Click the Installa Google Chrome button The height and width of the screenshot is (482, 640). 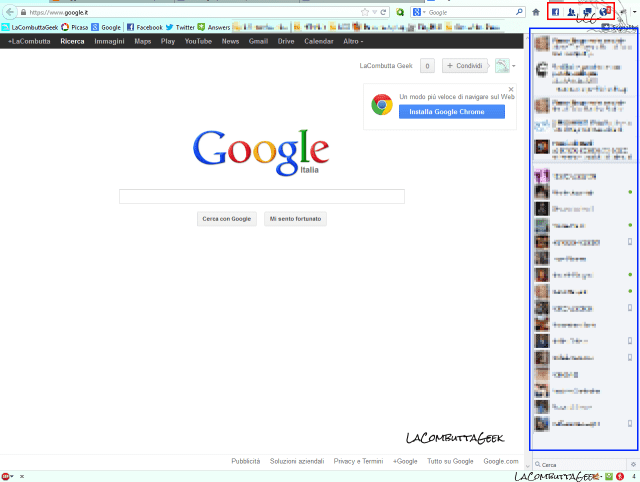[x=452, y=111]
